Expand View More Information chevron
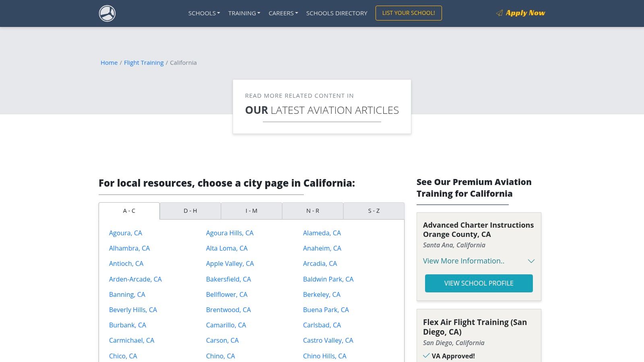 click(531, 261)
